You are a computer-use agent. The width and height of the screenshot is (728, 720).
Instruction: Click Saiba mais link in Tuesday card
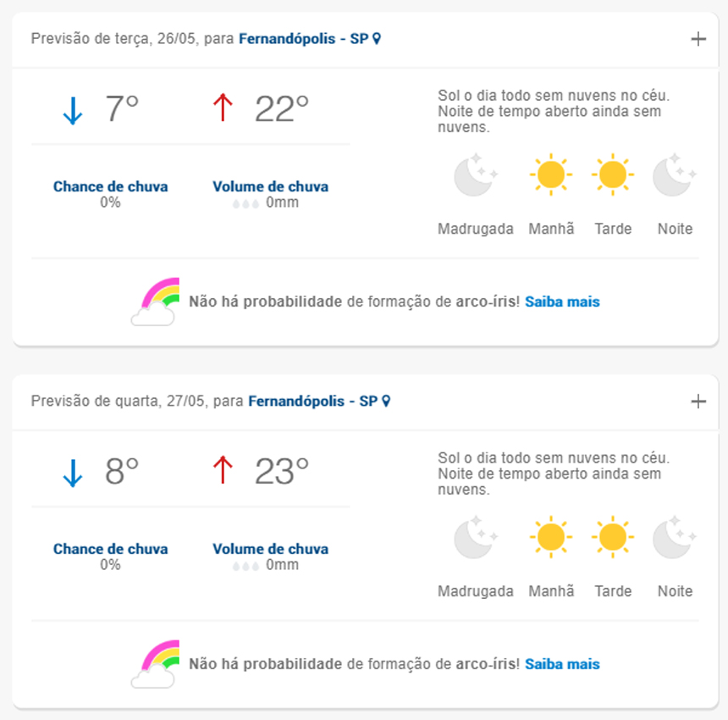coord(562,302)
